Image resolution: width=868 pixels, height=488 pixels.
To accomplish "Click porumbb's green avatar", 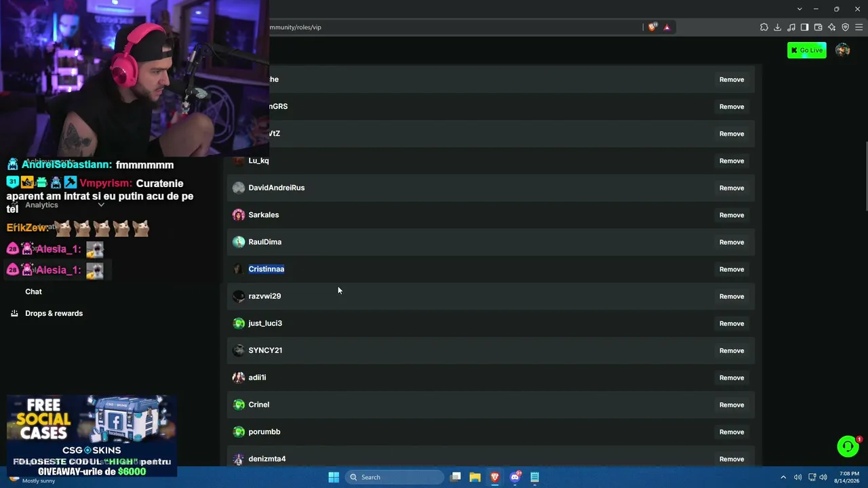I will (x=239, y=432).
